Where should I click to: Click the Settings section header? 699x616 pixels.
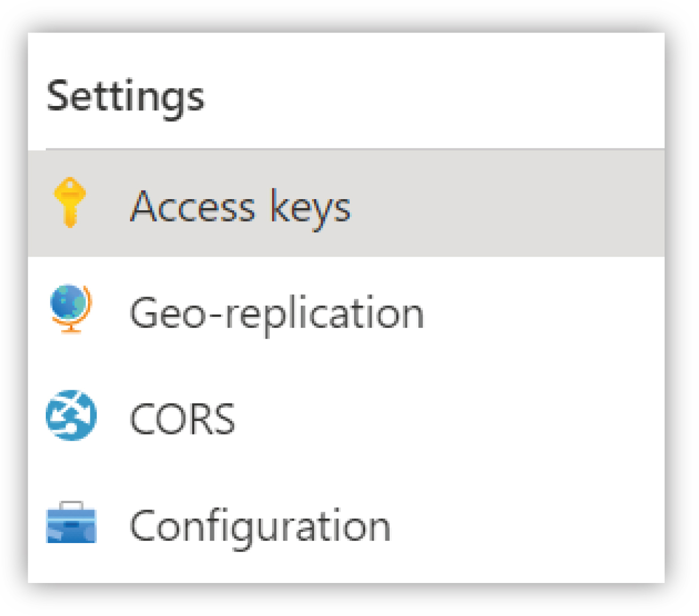point(126,97)
